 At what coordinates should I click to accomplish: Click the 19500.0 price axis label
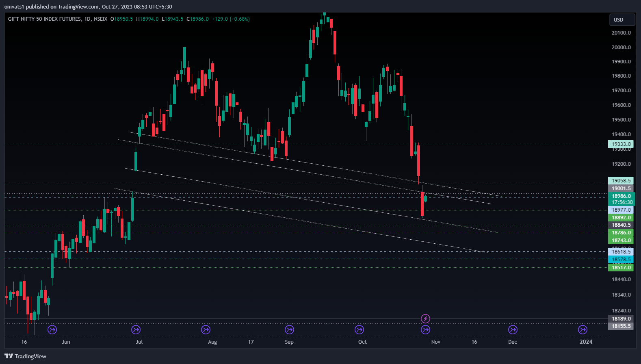tap(621, 119)
